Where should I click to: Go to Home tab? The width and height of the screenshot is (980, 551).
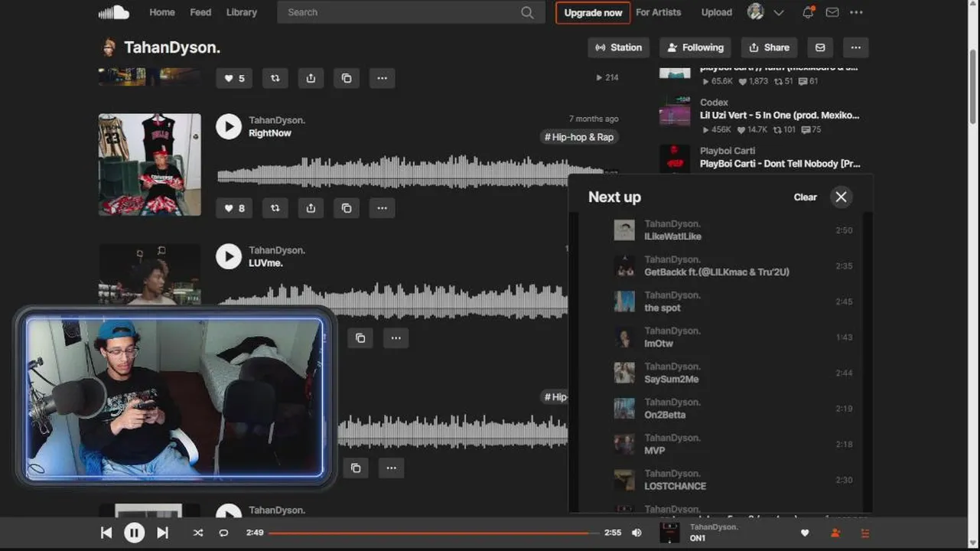coord(162,12)
